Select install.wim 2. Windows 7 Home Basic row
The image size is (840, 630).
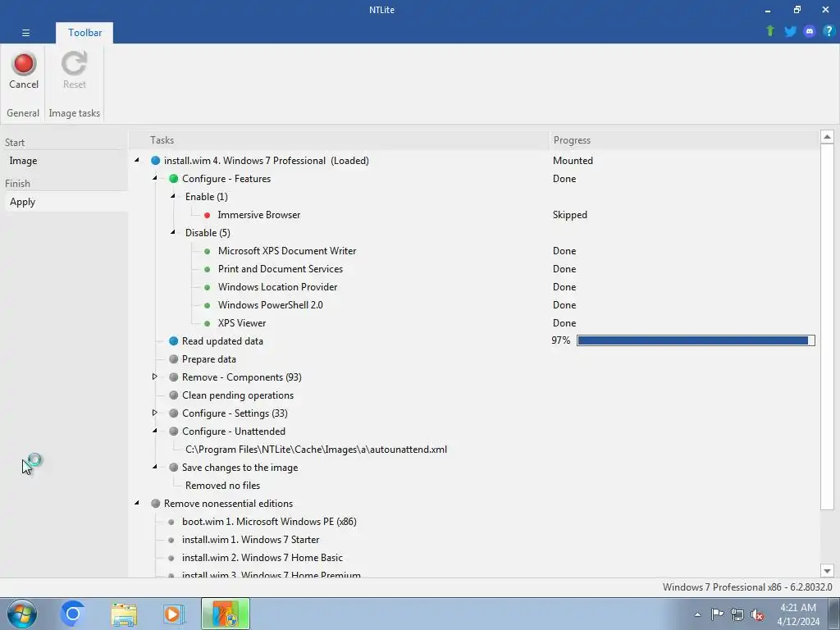[262, 558]
